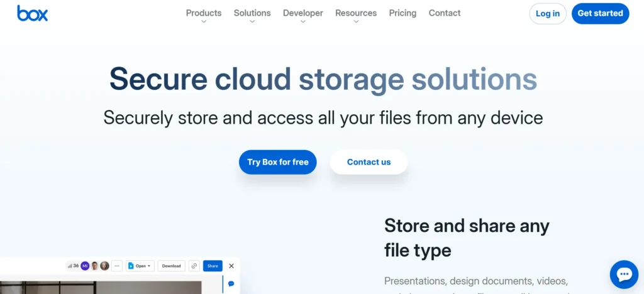Click the 'Securely store and access' subtitle
The image size is (644, 294).
click(323, 117)
